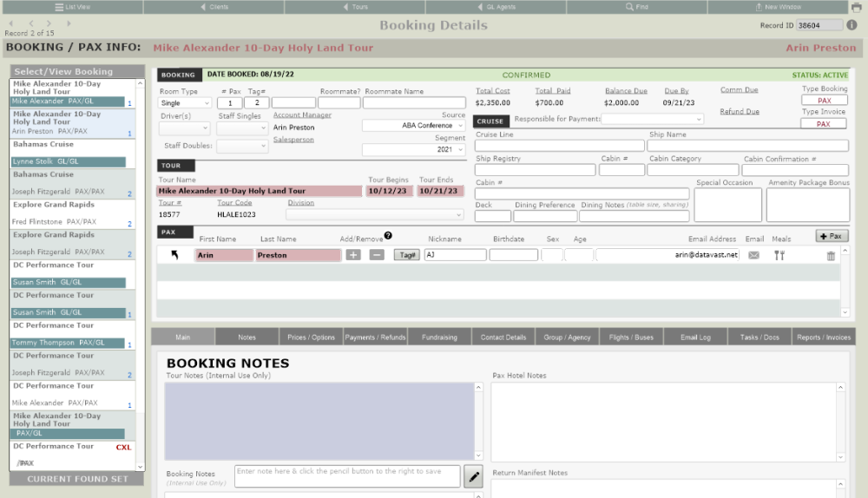The image size is (868, 498).
Task: Click the Balance Due link
Action: pos(626,91)
